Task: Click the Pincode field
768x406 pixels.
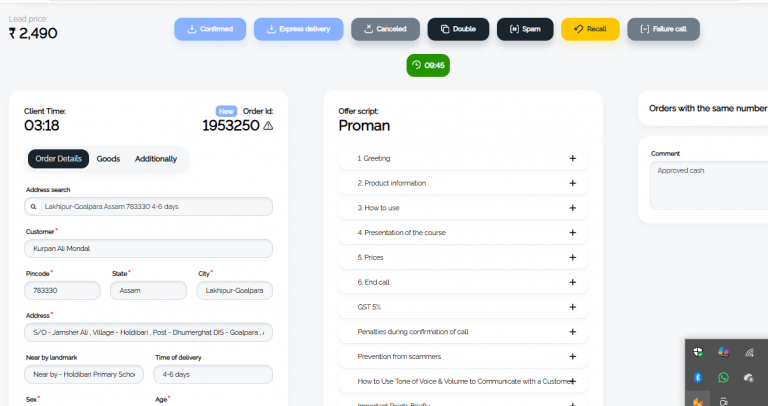Action: pos(62,290)
